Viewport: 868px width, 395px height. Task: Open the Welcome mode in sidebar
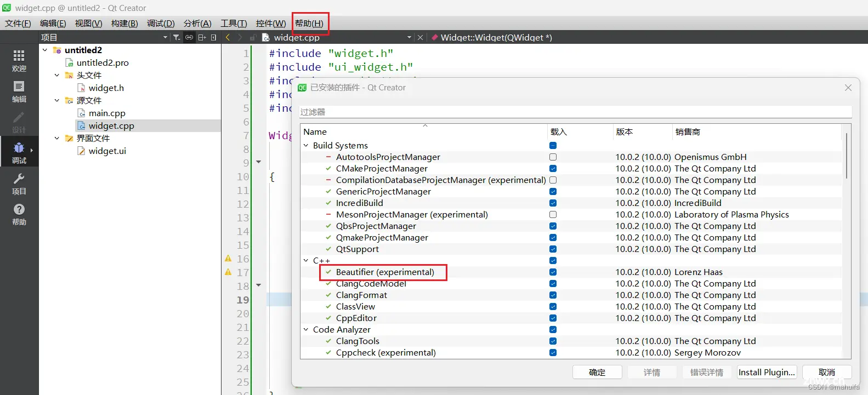19,60
